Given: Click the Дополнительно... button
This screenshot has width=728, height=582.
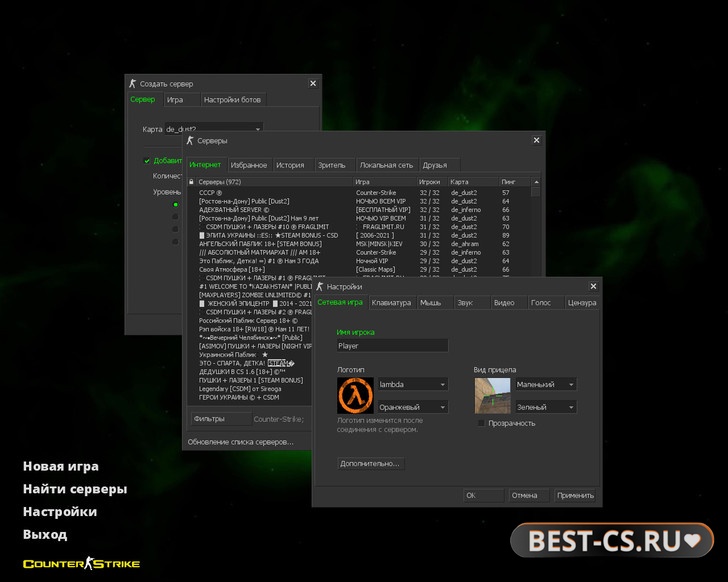Looking at the screenshot, I should tap(370, 463).
